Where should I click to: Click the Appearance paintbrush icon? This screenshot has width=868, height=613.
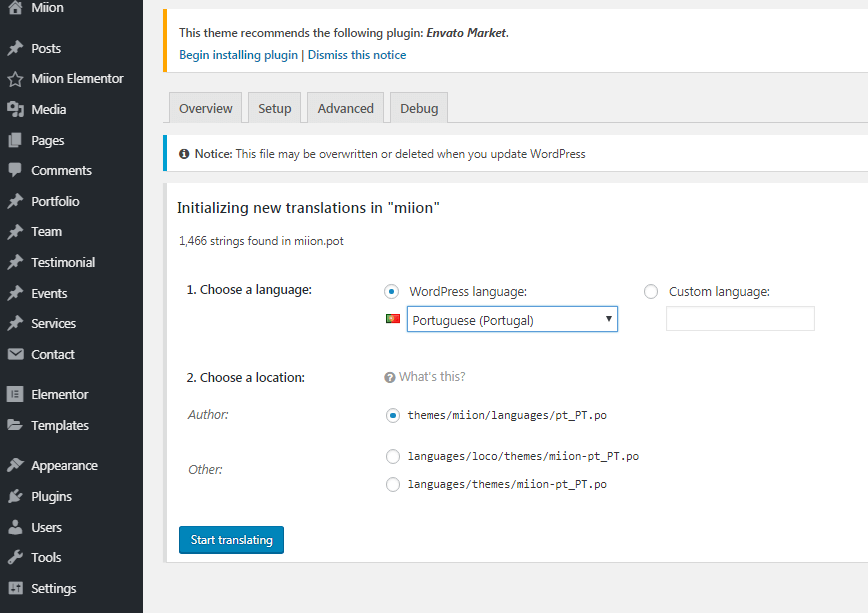[x=15, y=465]
